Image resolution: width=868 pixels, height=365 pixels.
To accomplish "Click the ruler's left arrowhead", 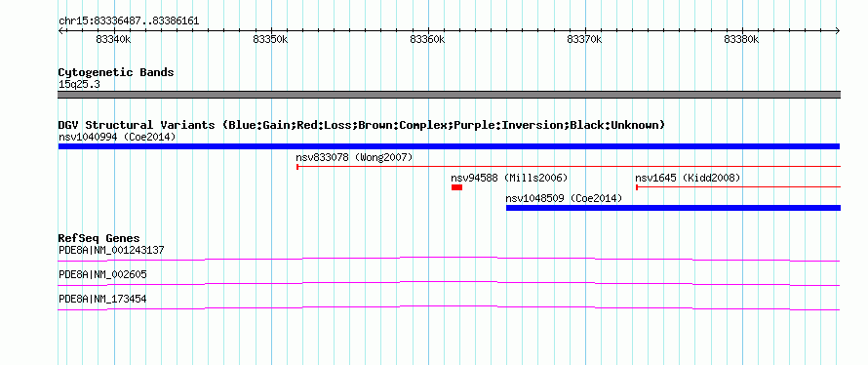I will pos(60,31).
